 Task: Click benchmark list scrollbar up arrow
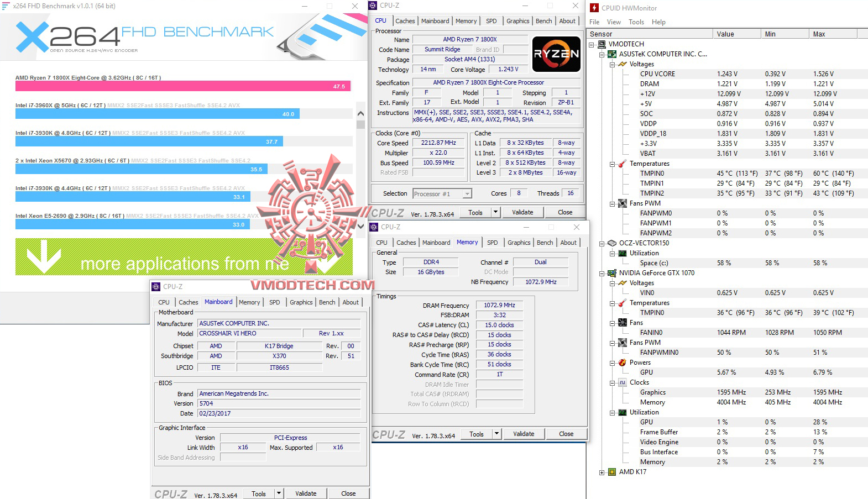pos(360,113)
